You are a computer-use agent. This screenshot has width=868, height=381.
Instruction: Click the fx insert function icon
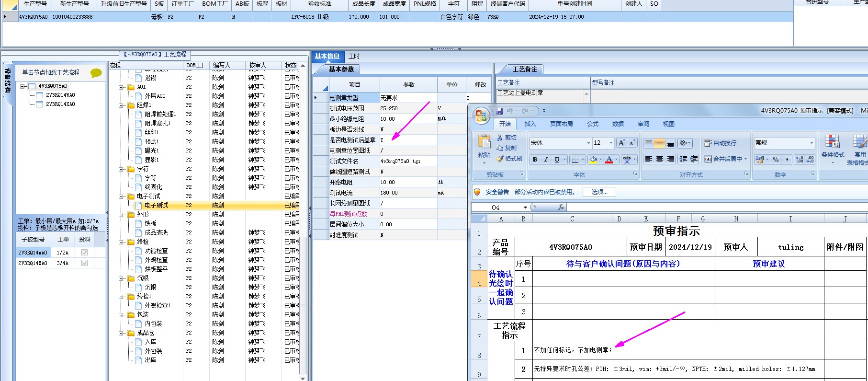click(x=561, y=207)
